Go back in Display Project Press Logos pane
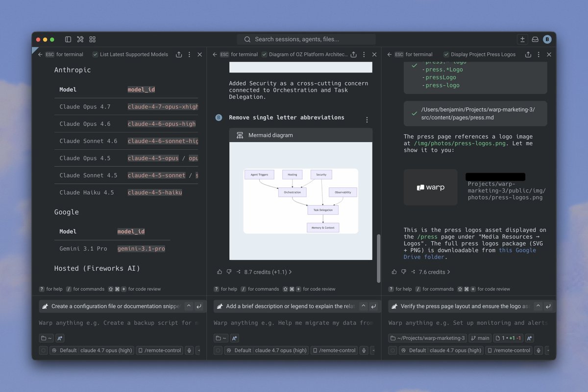The height and width of the screenshot is (392, 588). [x=390, y=54]
